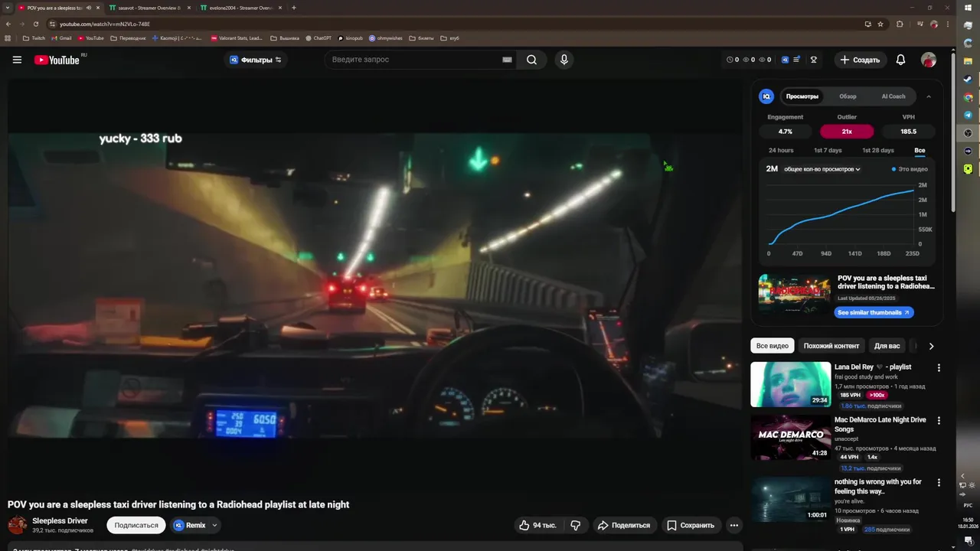Image resolution: width=980 pixels, height=551 pixels.
Task: Switch to the Обзор tab in vidIQ panel
Action: click(x=848, y=96)
